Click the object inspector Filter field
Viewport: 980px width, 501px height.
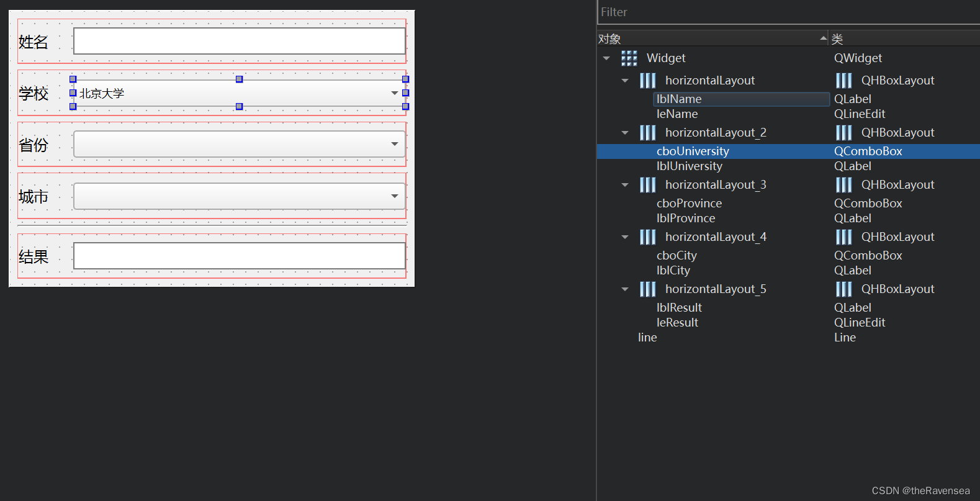coord(788,12)
